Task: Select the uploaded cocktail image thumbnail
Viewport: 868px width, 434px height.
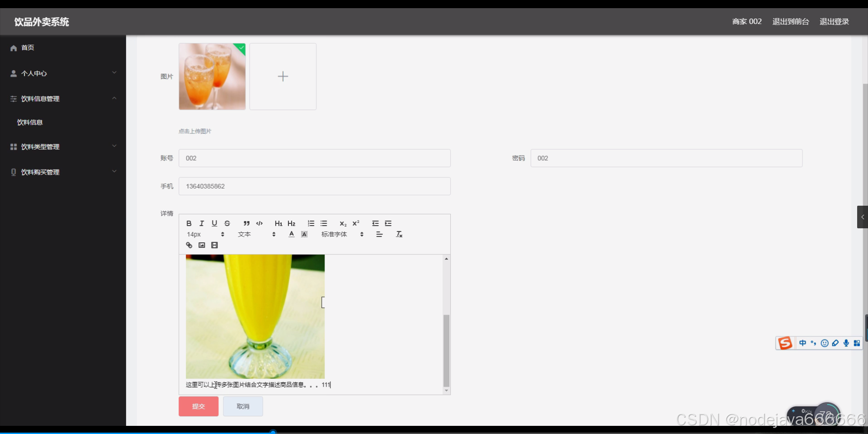Action: tap(212, 76)
